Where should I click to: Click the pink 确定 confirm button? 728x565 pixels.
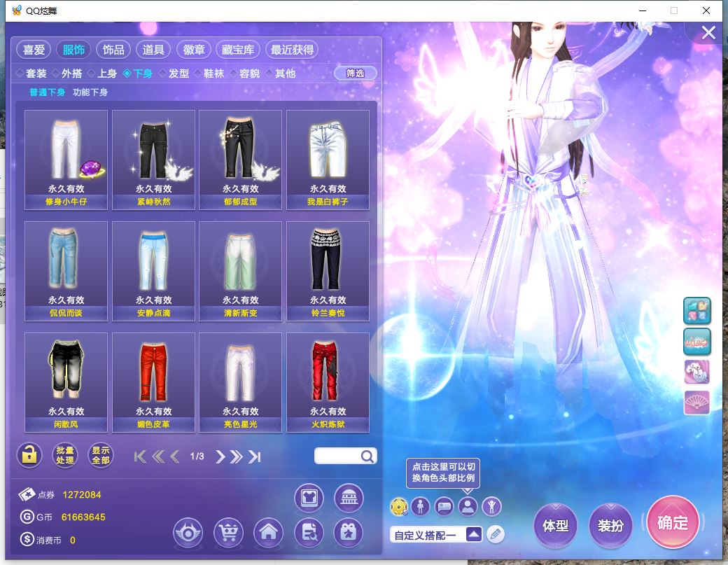672,522
